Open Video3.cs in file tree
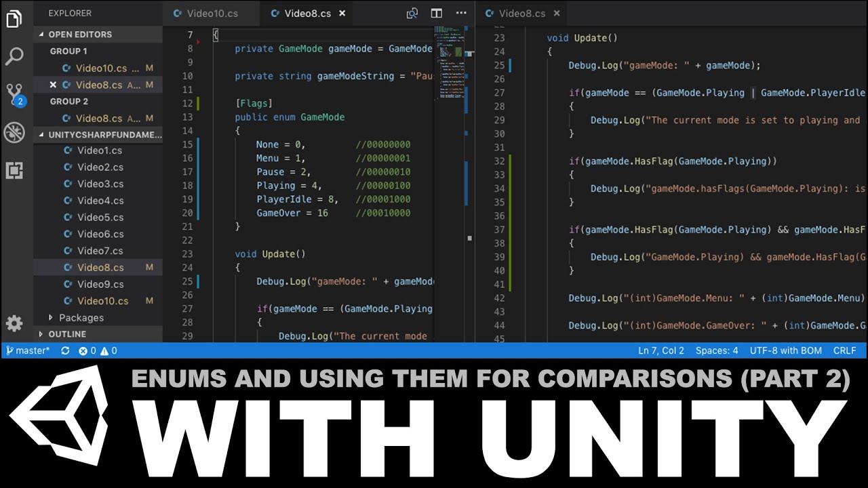The width and height of the screenshot is (868, 488). click(x=100, y=184)
